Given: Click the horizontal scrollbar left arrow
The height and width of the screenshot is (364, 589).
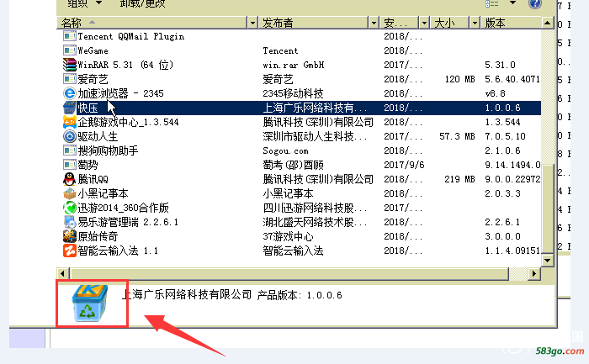Looking at the screenshot, I should click(x=62, y=274).
